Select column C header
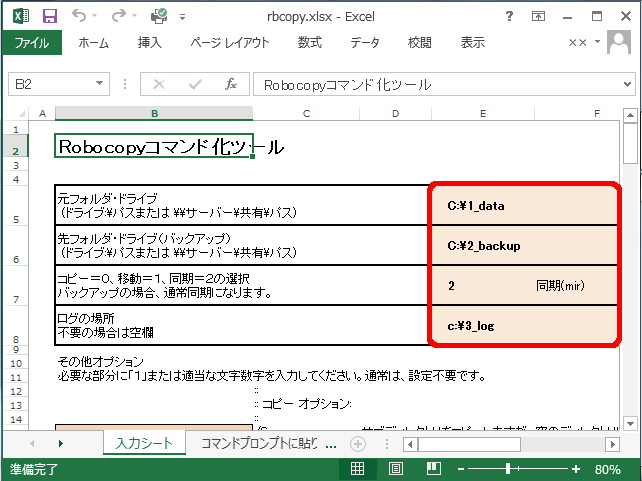 coord(306,113)
